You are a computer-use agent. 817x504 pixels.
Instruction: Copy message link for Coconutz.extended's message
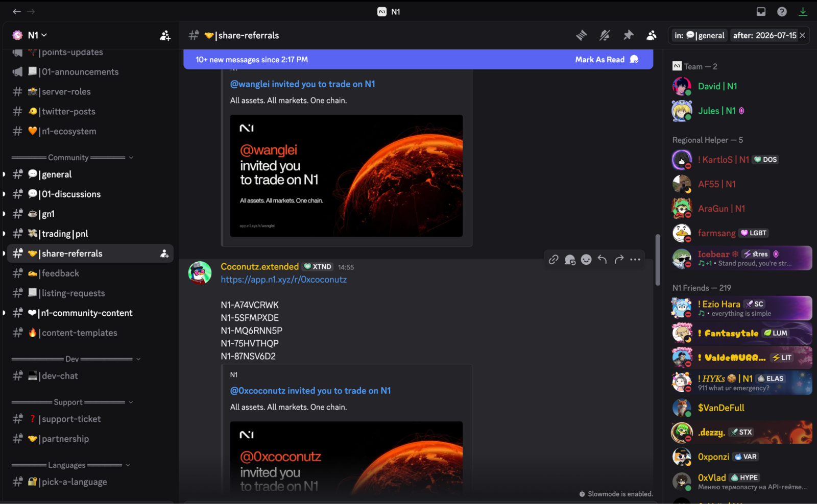point(554,260)
